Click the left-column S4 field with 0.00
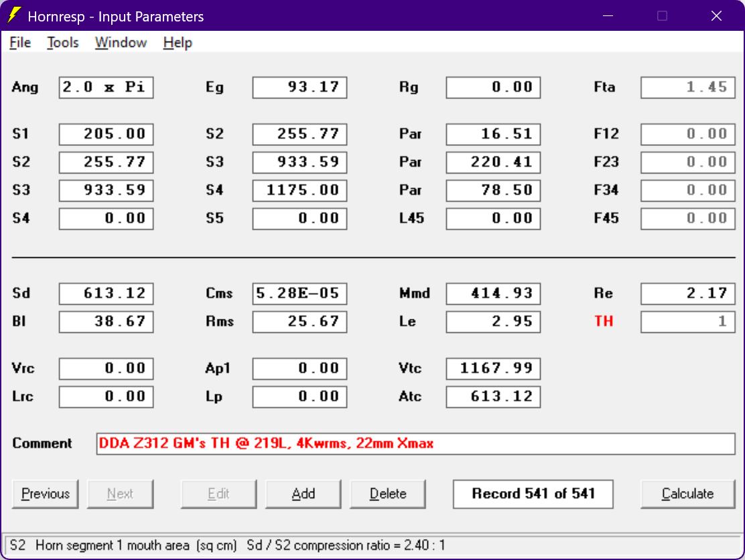This screenshot has width=745, height=560. (106, 218)
